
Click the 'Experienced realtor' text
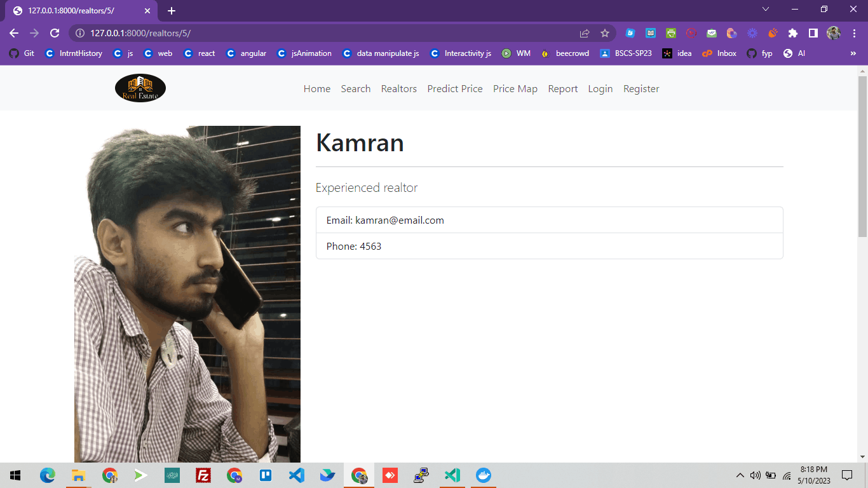click(x=367, y=188)
